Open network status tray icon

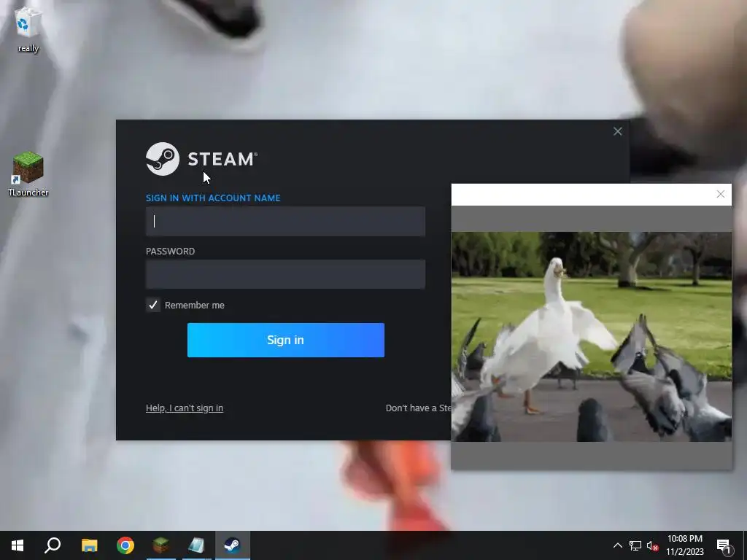[x=635, y=545]
